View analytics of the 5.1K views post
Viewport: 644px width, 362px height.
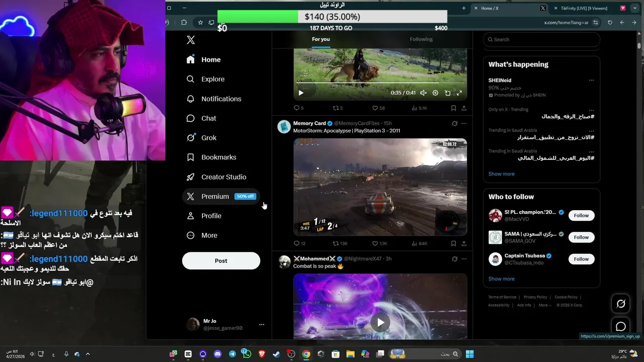[419, 108]
